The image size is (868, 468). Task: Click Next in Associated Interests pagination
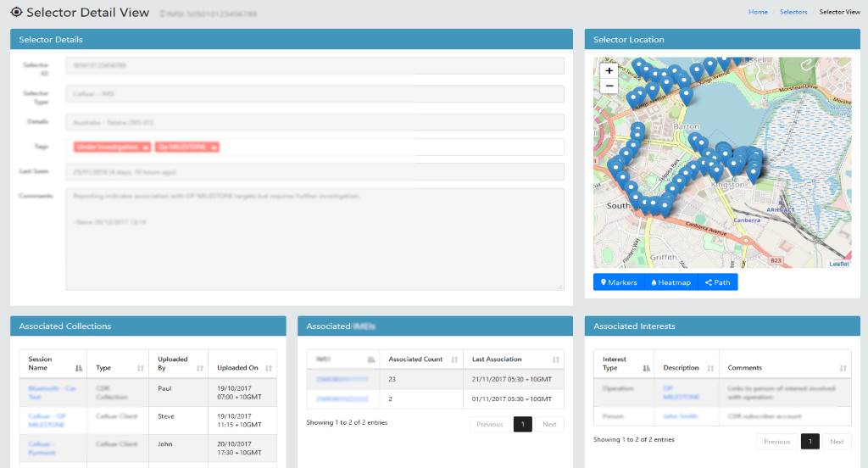pos(836,442)
